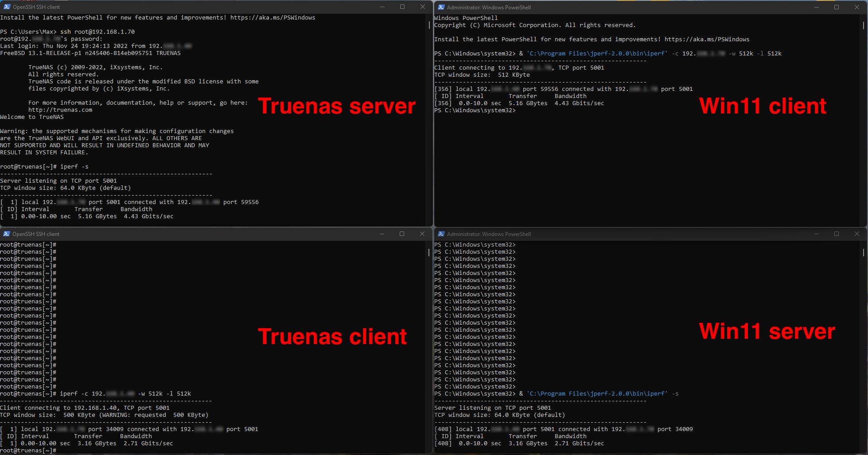Image resolution: width=868 pixels, height=455 pixels.
Task: Minimize the top-right Administrator PowerShell window
Action: point(817,7)
